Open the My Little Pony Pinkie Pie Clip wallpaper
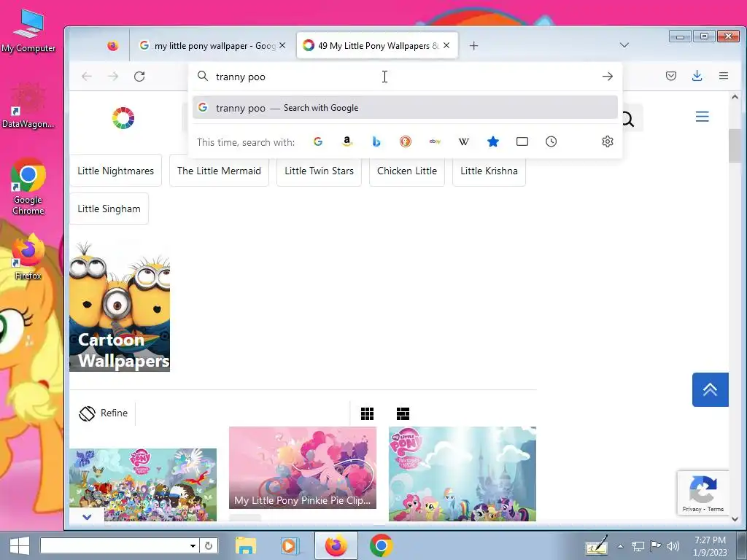 303,467
